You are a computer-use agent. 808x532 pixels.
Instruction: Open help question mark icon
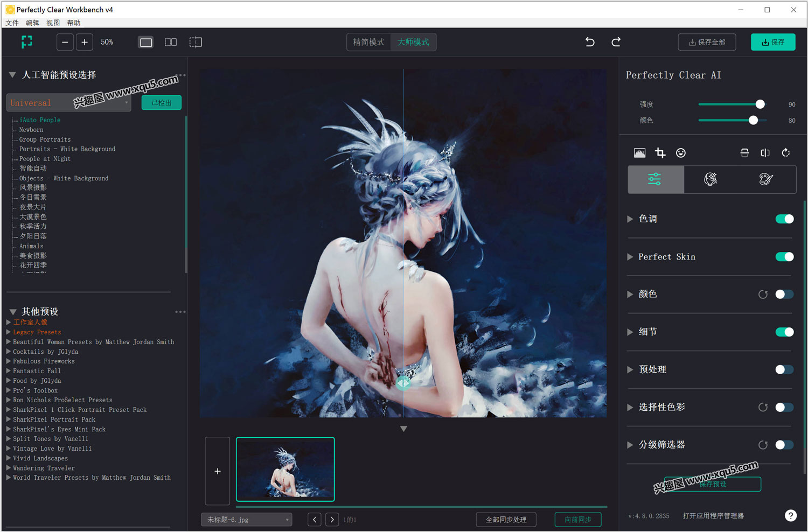click(x=790, y=516)
